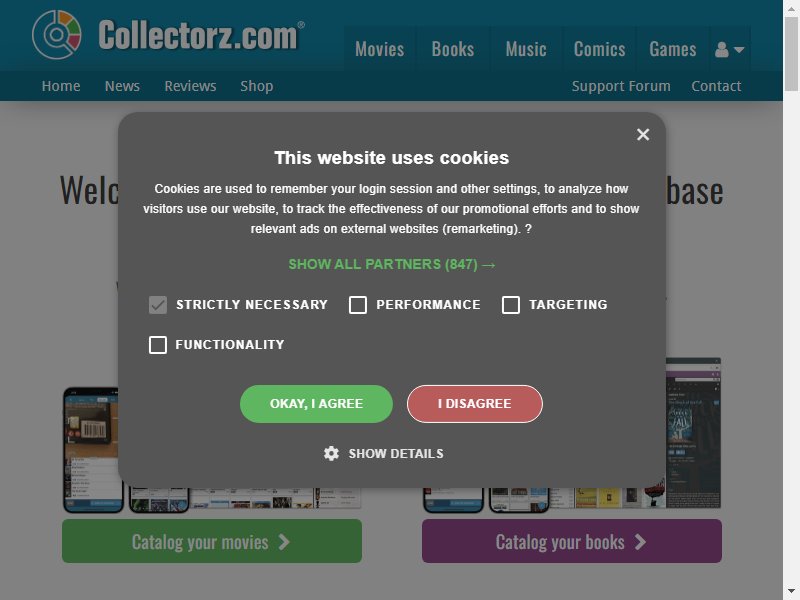Close the cookie dialog with the X

click(x=643, y=134)
